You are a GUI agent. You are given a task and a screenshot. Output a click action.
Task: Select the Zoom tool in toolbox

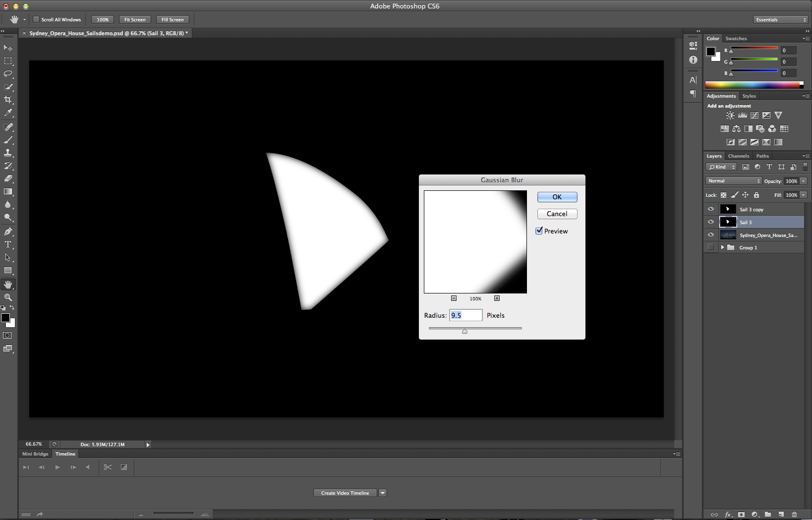(x=8, y=297)
